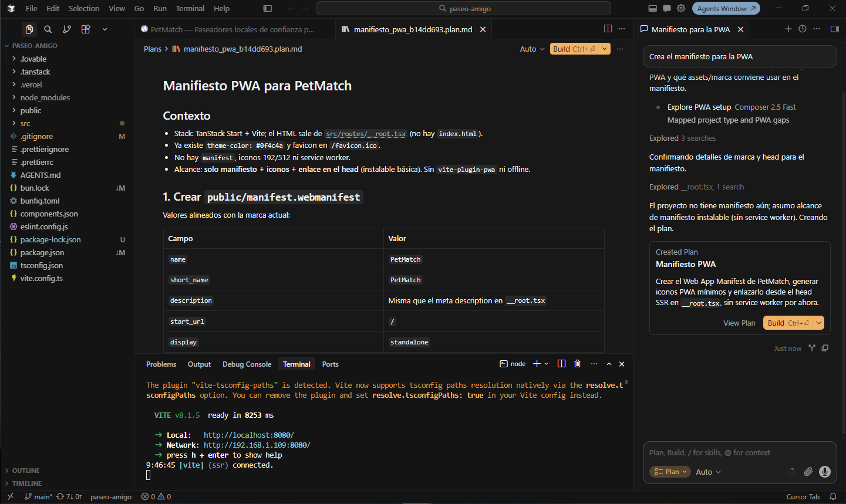
Task: Attach a file with paperclip icon
Action: point(808,472)
